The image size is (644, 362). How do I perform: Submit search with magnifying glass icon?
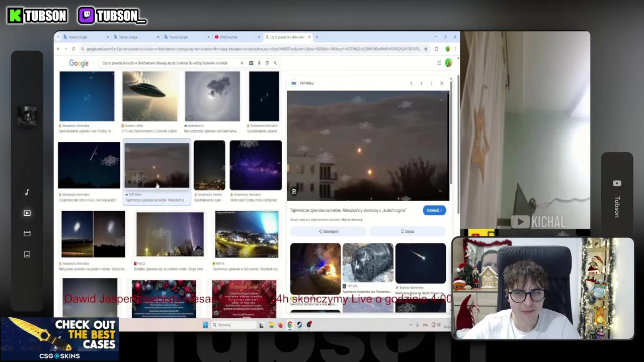(275, 63)
